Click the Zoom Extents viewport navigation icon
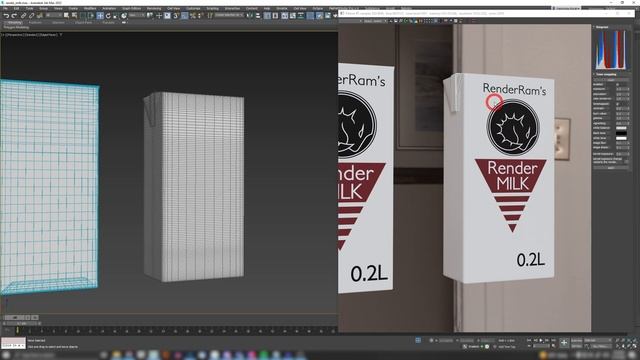 click(628, 340)
